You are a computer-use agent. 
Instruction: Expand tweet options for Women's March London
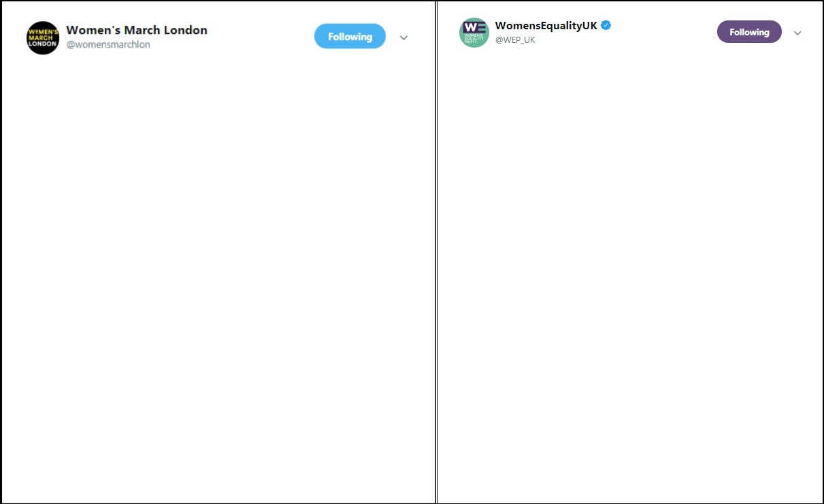403,38
